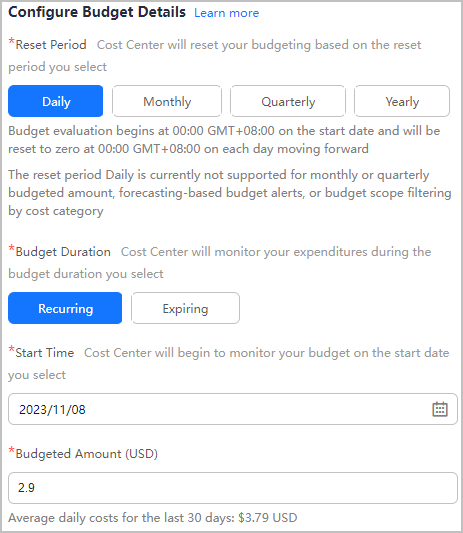Click the 2023/11/08 start date field
Viewport: 463px width, 533px height.
(x=233, y=409)
